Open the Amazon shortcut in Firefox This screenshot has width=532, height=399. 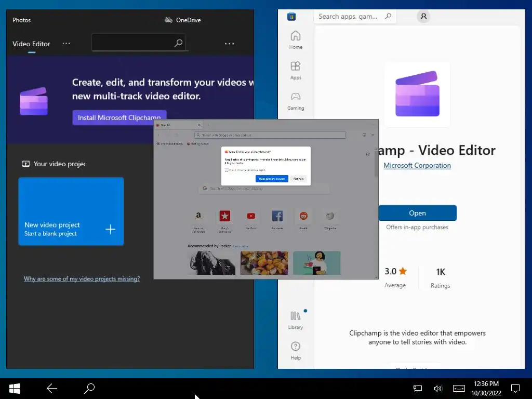click(x=198, y=216)
